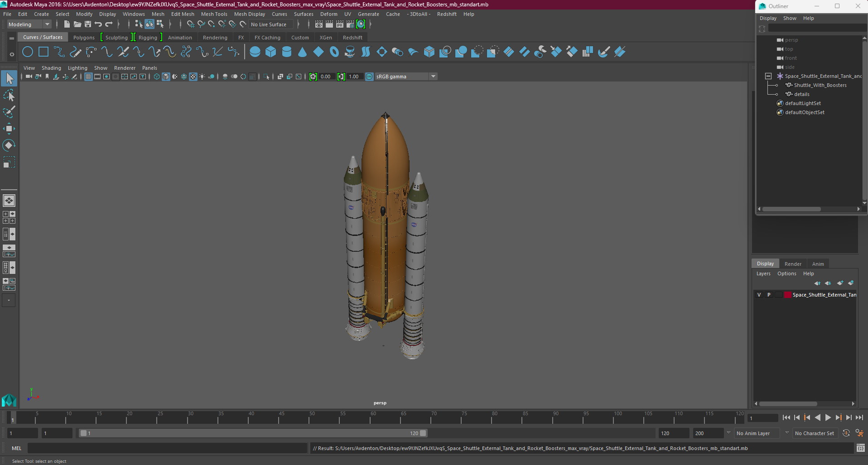Open the No Character Set dropdown
The width and height of the screenshot is (868, 465).
click(815, 433)
